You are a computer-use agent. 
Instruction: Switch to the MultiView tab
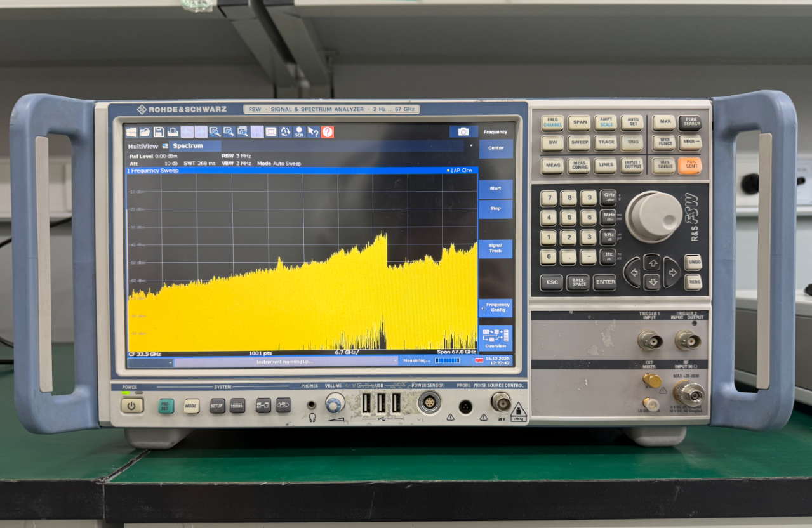pos(143,146)
